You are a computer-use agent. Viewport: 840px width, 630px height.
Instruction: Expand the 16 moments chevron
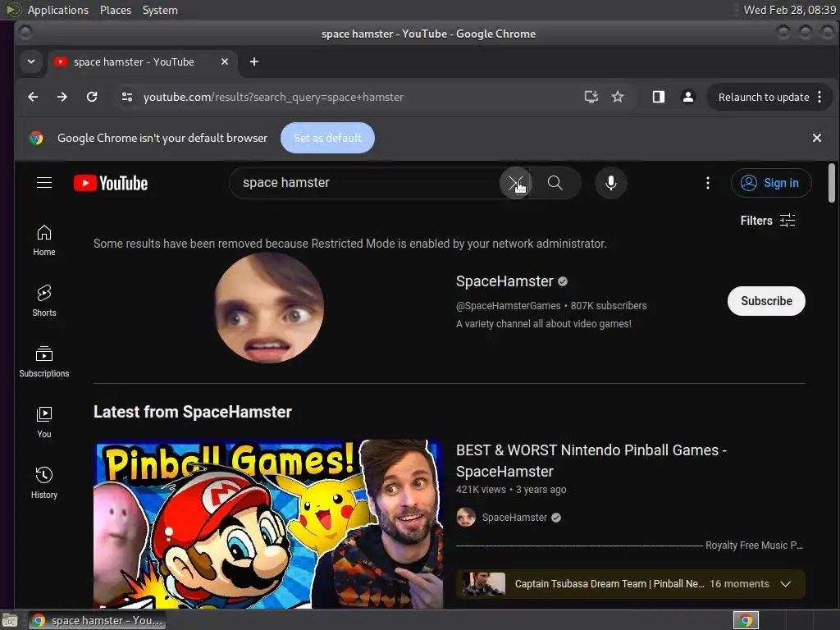pos(785,584)
